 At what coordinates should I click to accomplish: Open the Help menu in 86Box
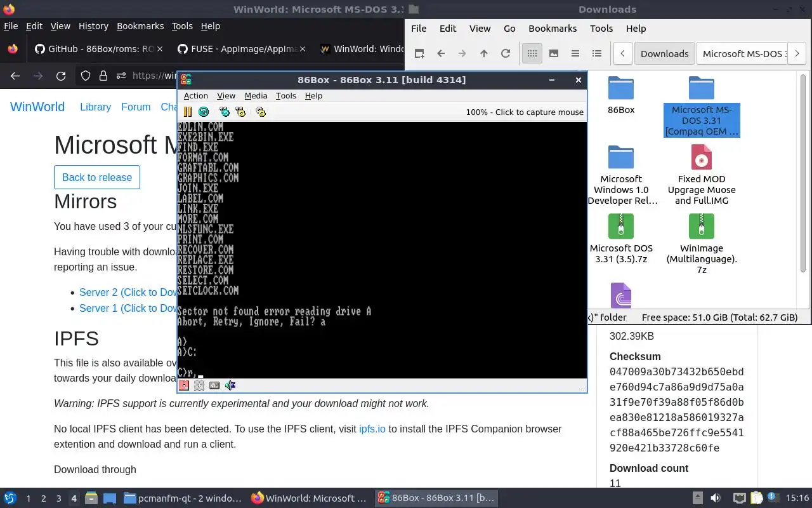[313, 95]
